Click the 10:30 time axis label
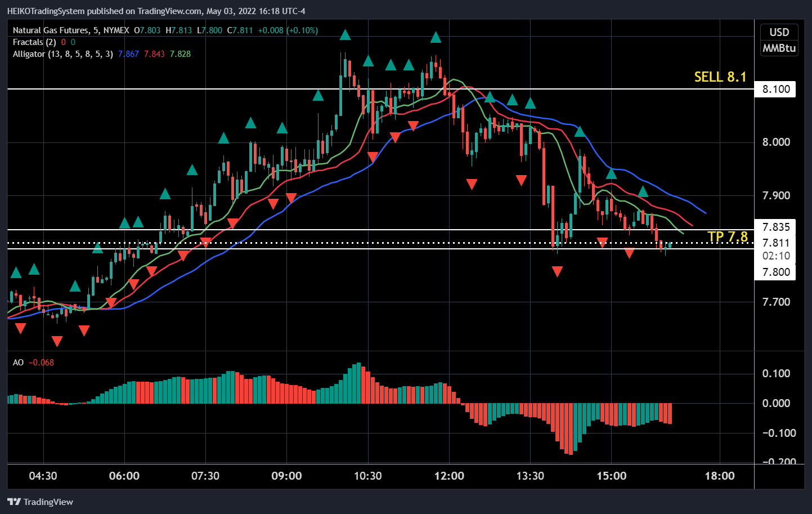The height and width of the screenshot is (514, 812). pos(367,476)
